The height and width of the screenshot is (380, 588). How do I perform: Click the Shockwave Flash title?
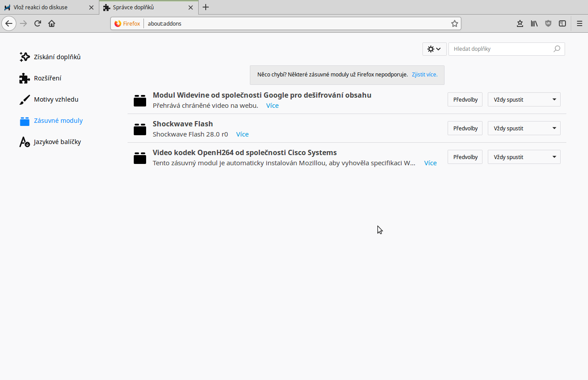183,124
